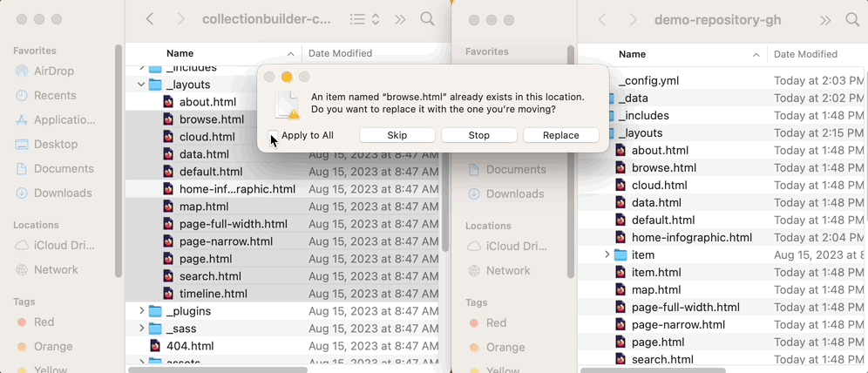Sort by Name in demo-repository-gh window
This screenshot has width=868, height=373.
[x=632, y=54]
